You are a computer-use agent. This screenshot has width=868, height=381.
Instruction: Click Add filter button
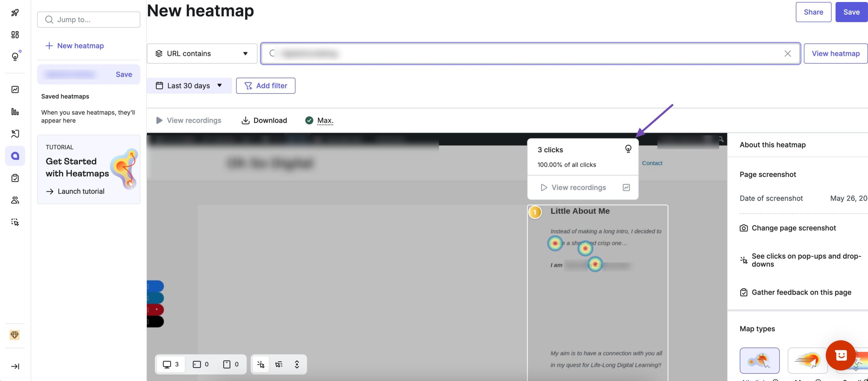[265, 86]
